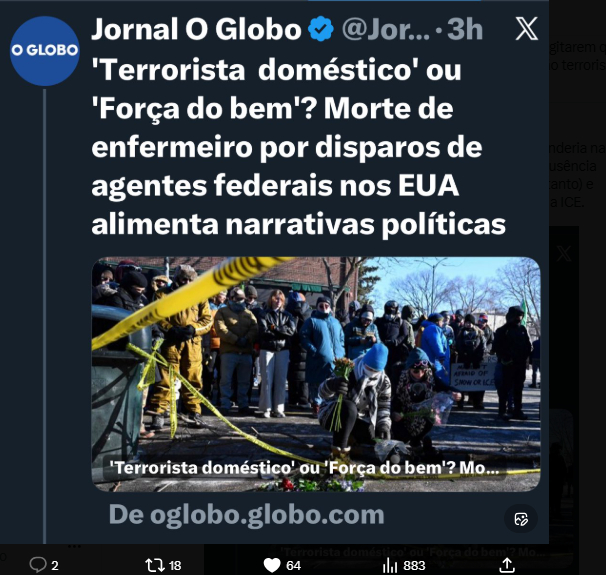Open the O Globo profile avatar

(45, 51)
